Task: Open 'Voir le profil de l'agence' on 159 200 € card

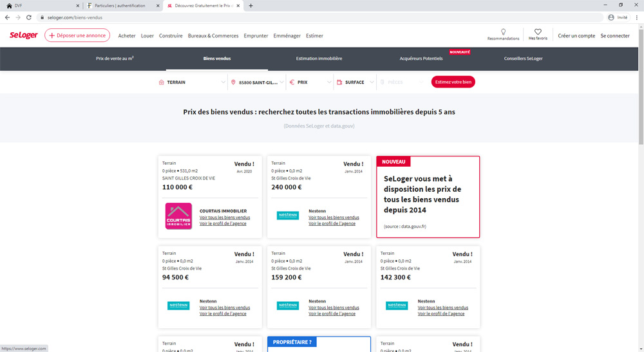Action: [x=332, y=314]
